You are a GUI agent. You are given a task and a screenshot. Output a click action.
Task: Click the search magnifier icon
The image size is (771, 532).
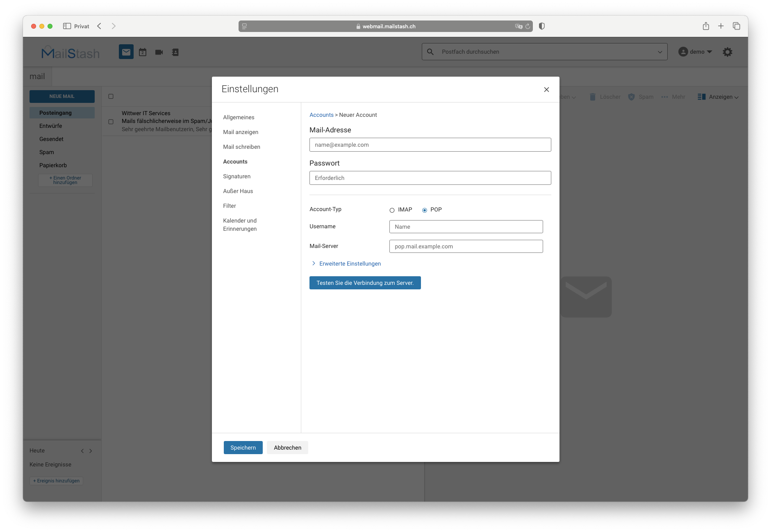pos(430,52)
